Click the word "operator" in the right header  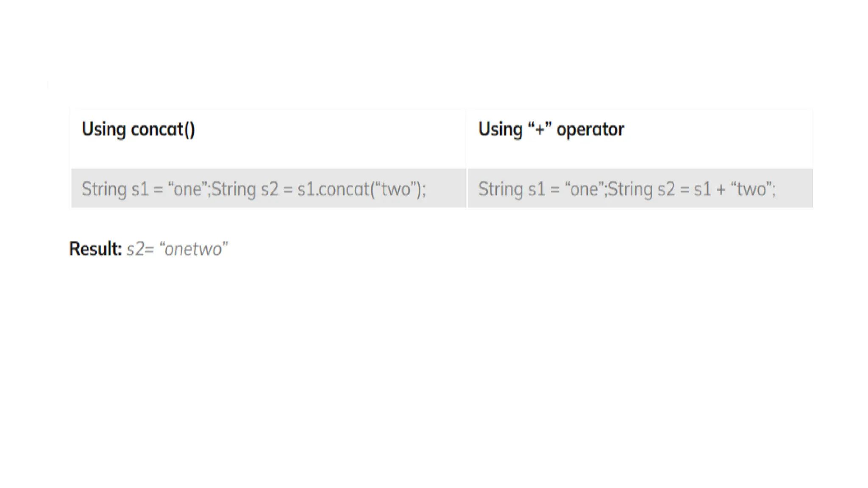pyautogui.click(x=590, y=130)
